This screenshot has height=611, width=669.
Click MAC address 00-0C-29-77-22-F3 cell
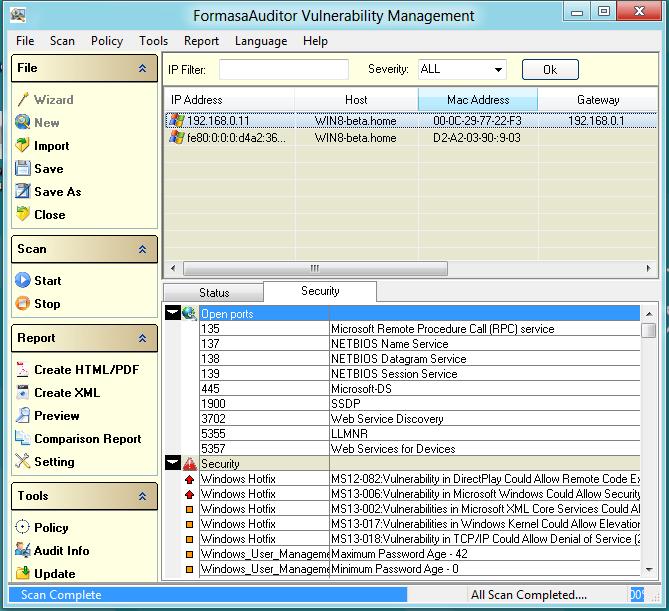(x=477, y=121)
